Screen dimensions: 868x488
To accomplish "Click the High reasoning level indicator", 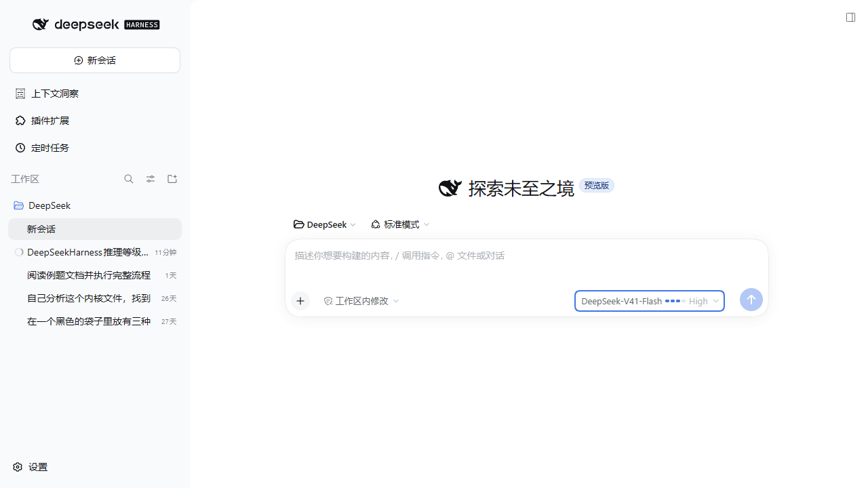I will click(698, 301).
